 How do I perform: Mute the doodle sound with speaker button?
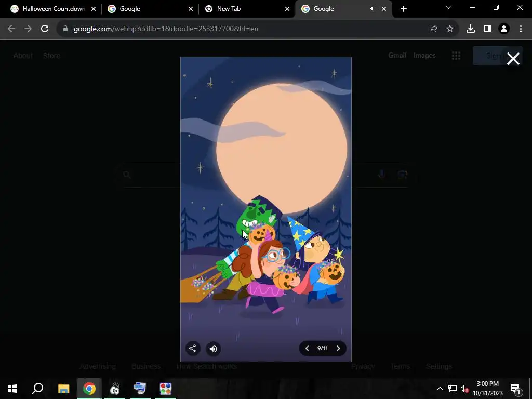pyautogui.click(x=214, y=349)
